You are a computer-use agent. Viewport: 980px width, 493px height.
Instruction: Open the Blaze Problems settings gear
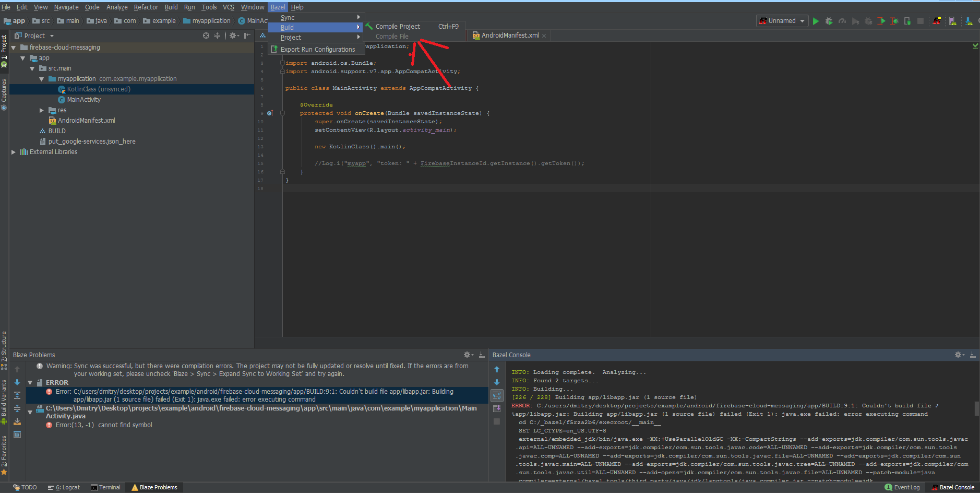click(466, 355)
